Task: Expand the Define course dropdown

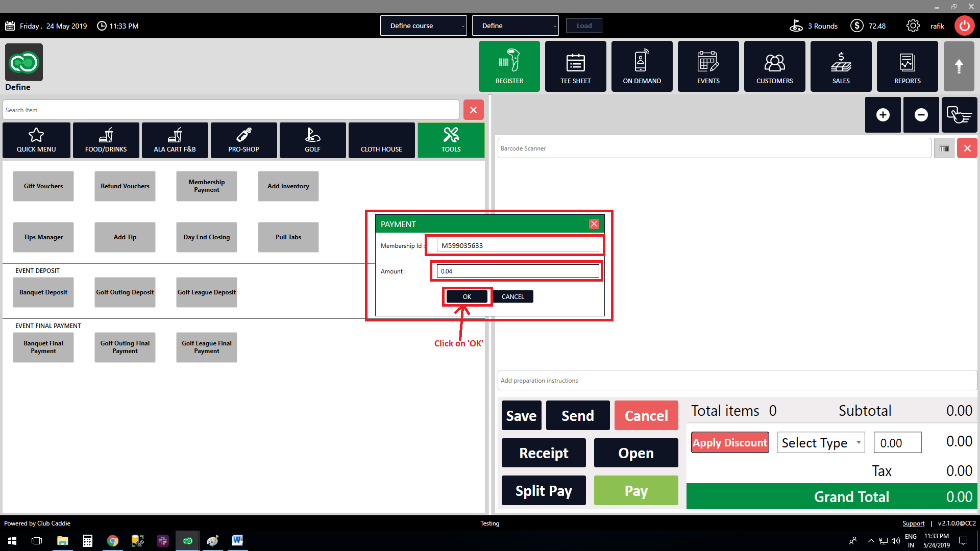Action: pyautogui.click(x=423, y=26)
